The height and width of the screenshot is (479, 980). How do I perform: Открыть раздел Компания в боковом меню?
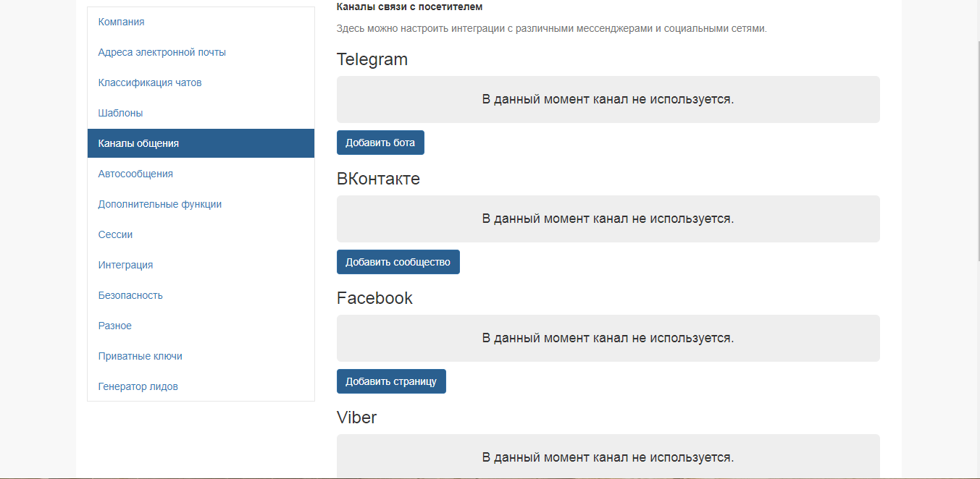click(121, 22)
